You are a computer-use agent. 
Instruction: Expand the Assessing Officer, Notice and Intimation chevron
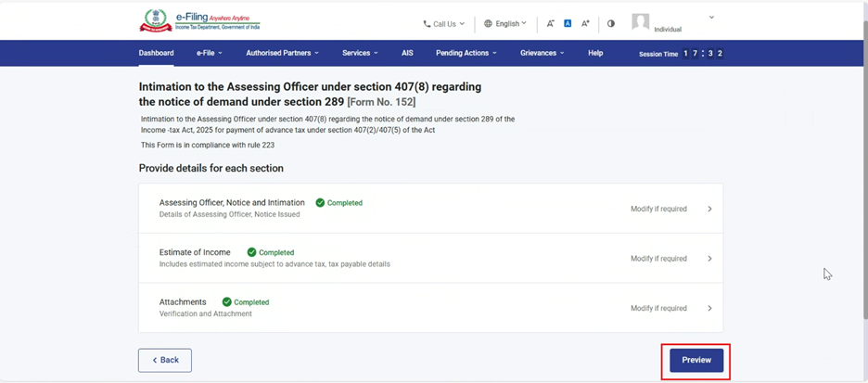pos(709,209)
